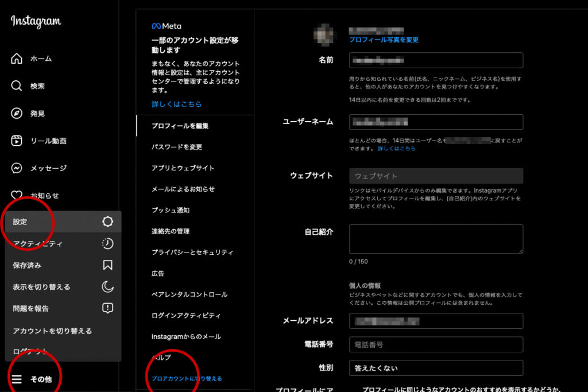588x392 pixels.
Task: Open the メールによるお知らせ settings tab
Action: (195, 189)
